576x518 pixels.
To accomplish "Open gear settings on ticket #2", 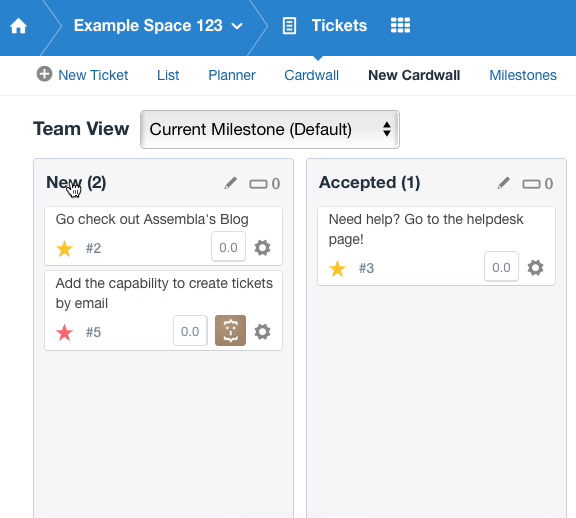I will (263, 248).
